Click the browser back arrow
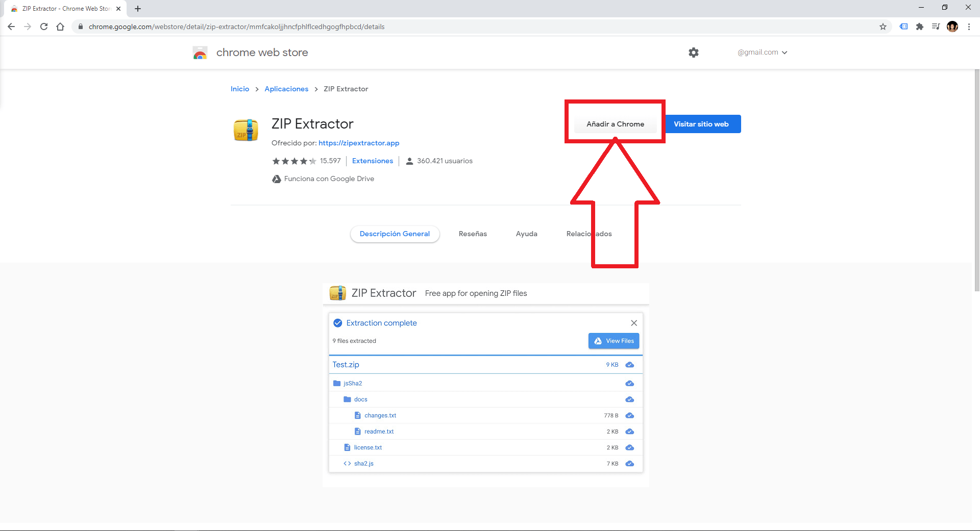This screenshot has width=980, height=531. [11, 27]
